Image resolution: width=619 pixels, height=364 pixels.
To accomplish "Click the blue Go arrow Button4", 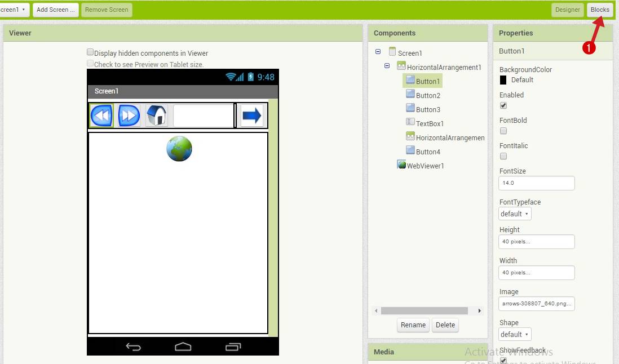I will point(252,115).
